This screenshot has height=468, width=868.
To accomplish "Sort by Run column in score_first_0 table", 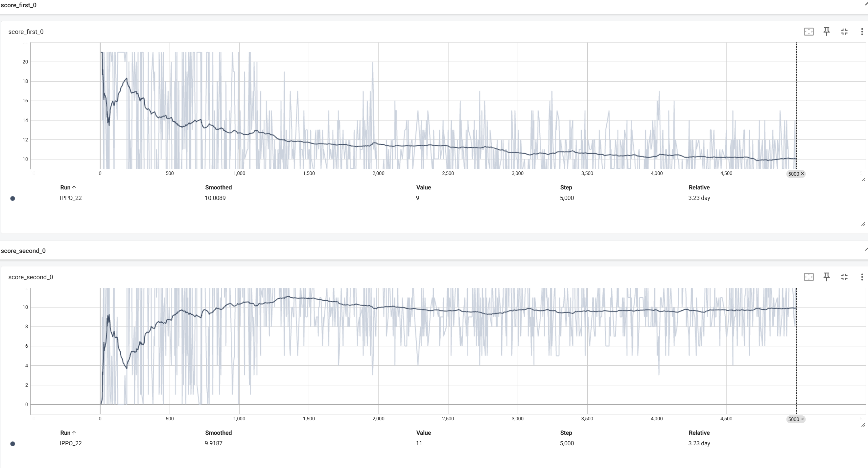I will 68,187.
